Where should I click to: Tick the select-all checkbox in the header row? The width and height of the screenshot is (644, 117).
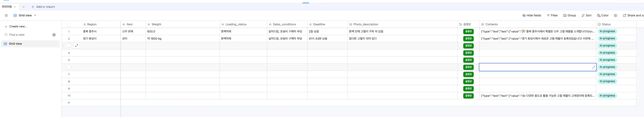[69, 24]
